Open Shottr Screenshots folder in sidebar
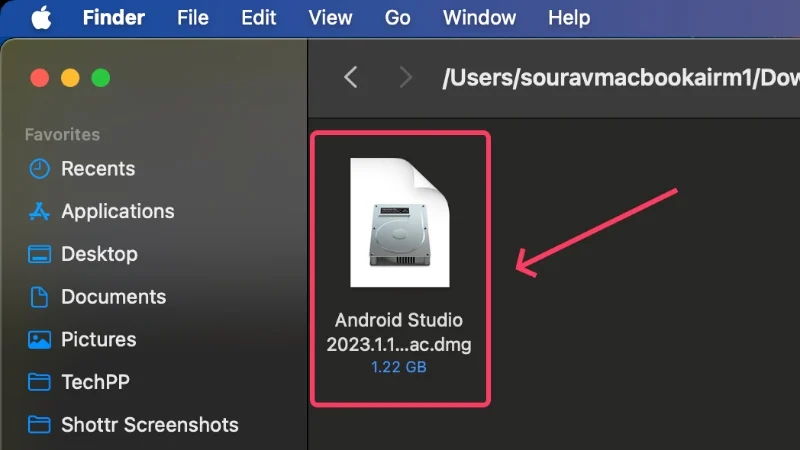The image size is (800, 450). click(149, 425)
